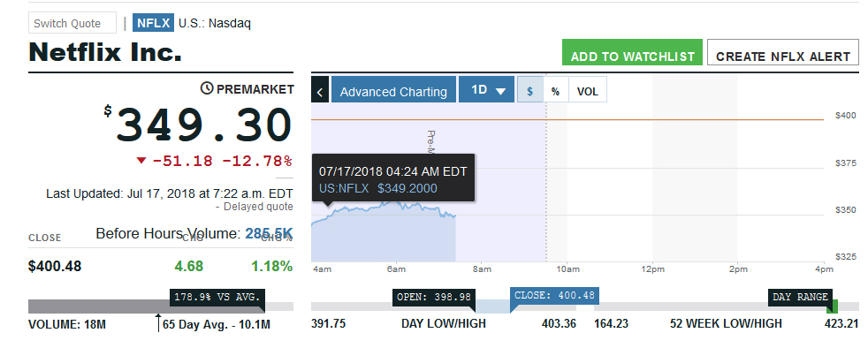Click the CLOSE: 400.48 marker
This screenshot has width=868, height=348.
pos(555,295)
